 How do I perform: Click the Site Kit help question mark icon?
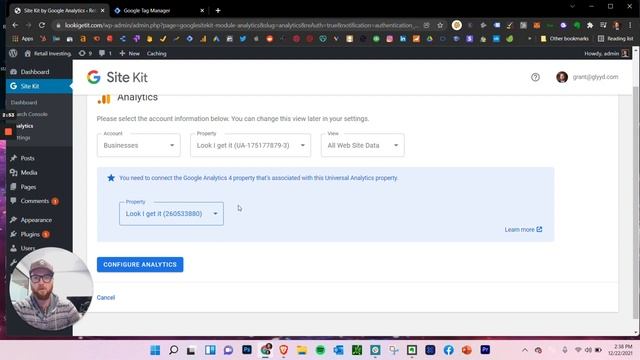(535, 77)
